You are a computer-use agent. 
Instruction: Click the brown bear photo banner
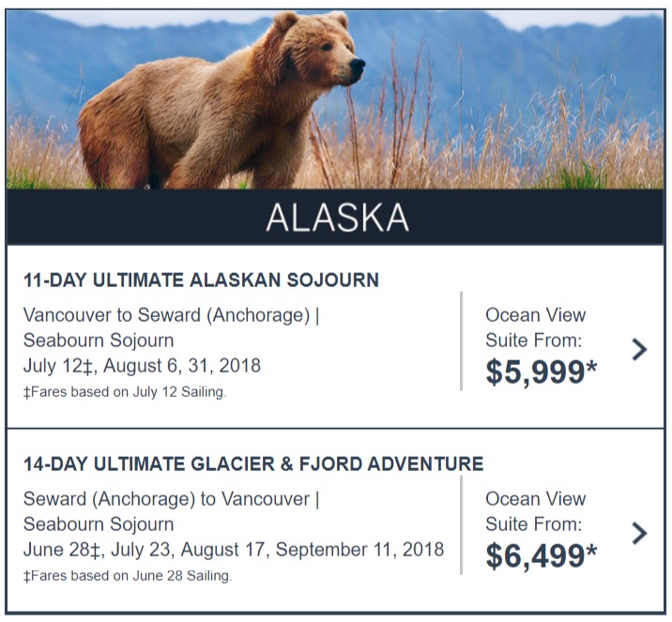pyautogui.click(x=335, y=99)
